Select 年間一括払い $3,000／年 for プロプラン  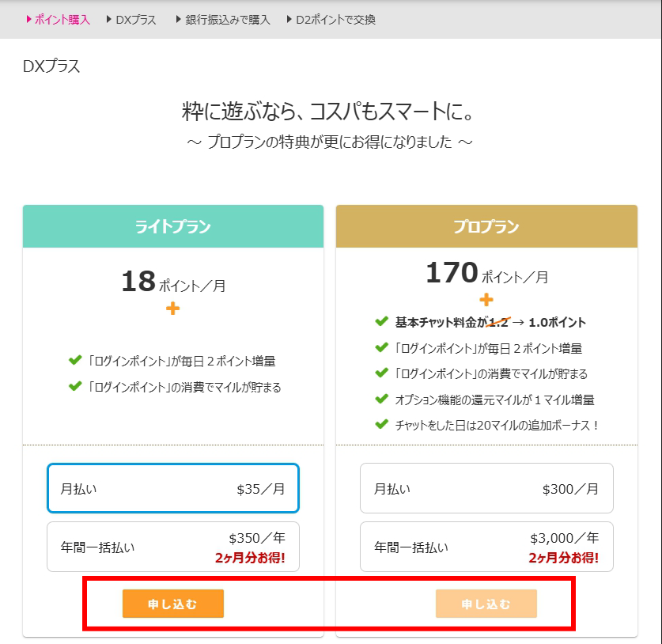click(486, 546)
